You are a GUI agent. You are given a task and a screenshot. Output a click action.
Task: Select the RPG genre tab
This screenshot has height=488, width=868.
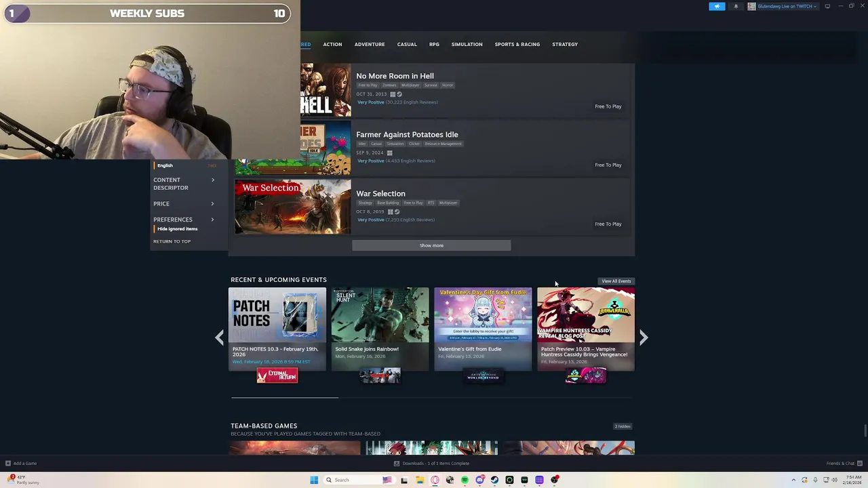click(x=434, y=44)
